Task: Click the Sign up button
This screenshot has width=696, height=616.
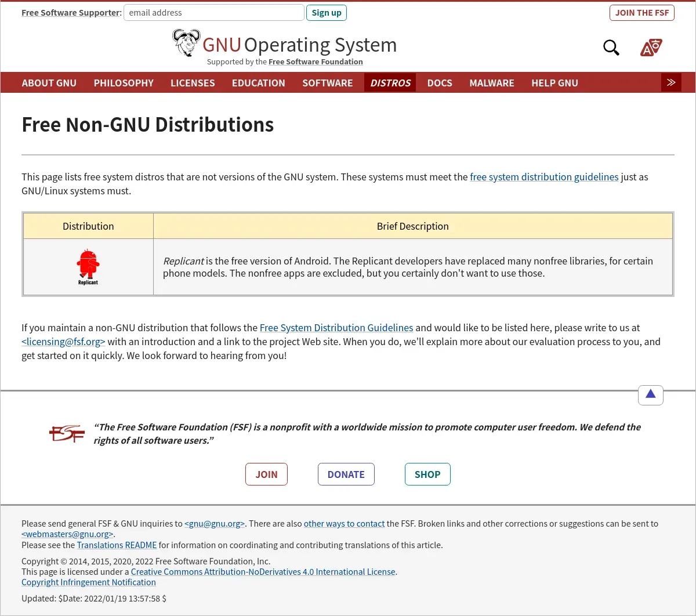Action: pyautogui.click(x=327, y=13)
